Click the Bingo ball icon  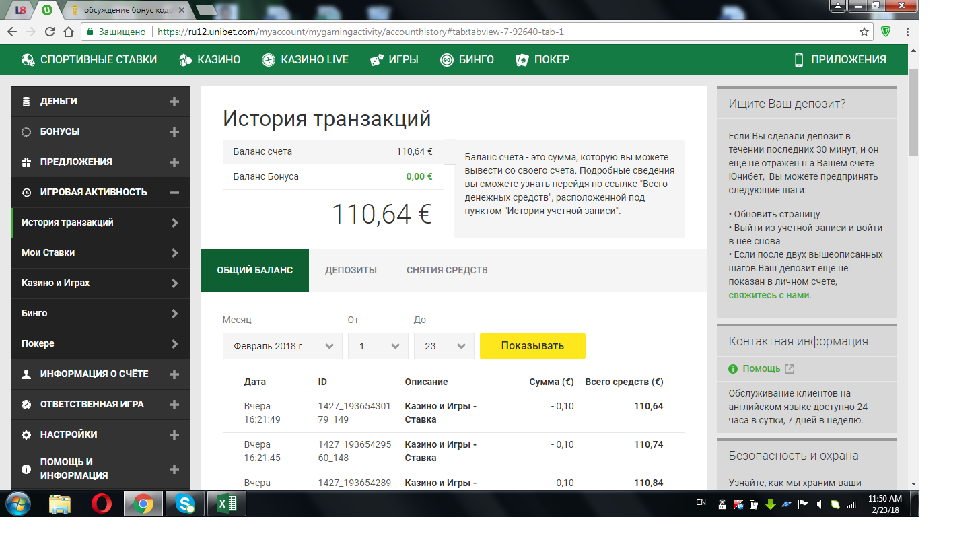(x=447, y=60)
